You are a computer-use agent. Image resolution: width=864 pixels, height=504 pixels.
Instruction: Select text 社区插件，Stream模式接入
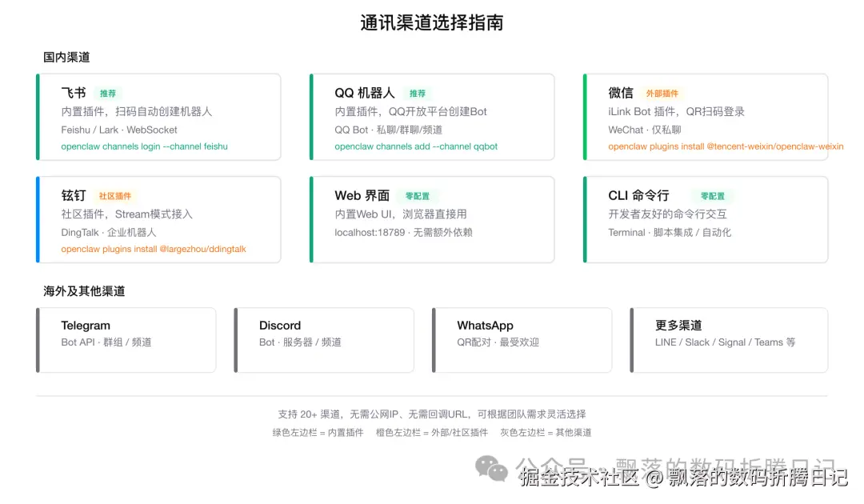pyautogui.click(x=126, y=214)
